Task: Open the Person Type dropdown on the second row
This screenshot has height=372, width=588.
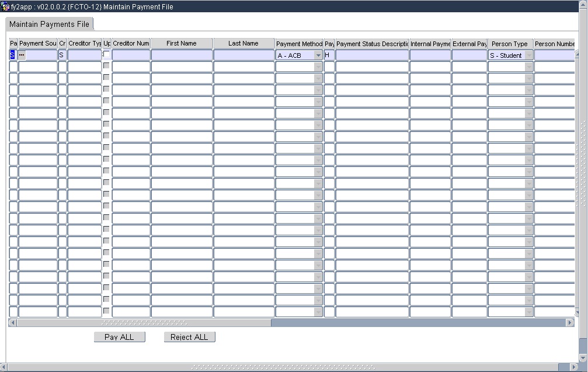Action: point(528,65)
